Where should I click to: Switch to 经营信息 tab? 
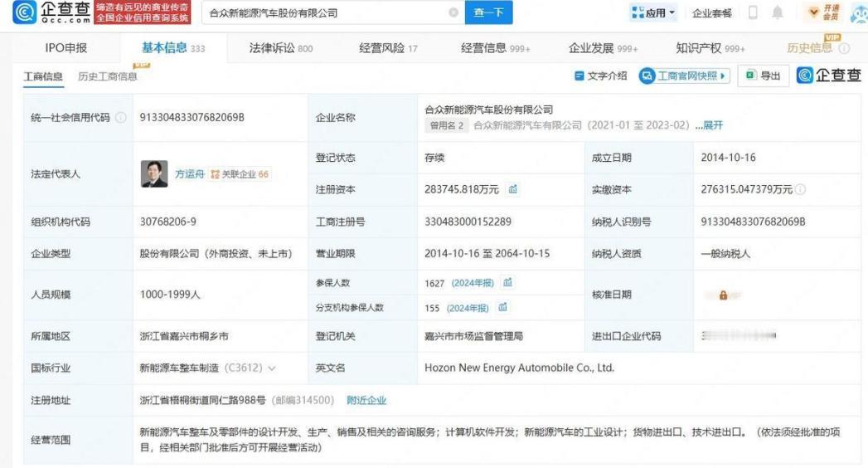(x=496, y=48)
